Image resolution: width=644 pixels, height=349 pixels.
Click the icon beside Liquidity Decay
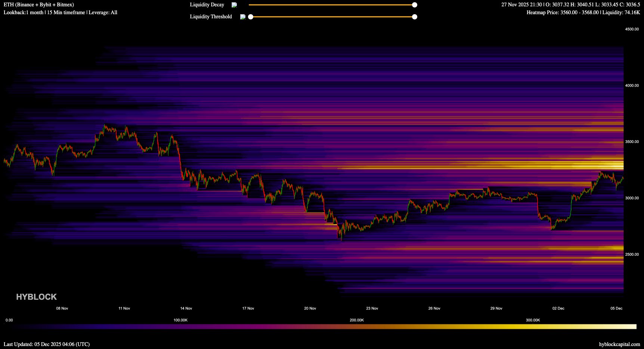coord(234,5)
